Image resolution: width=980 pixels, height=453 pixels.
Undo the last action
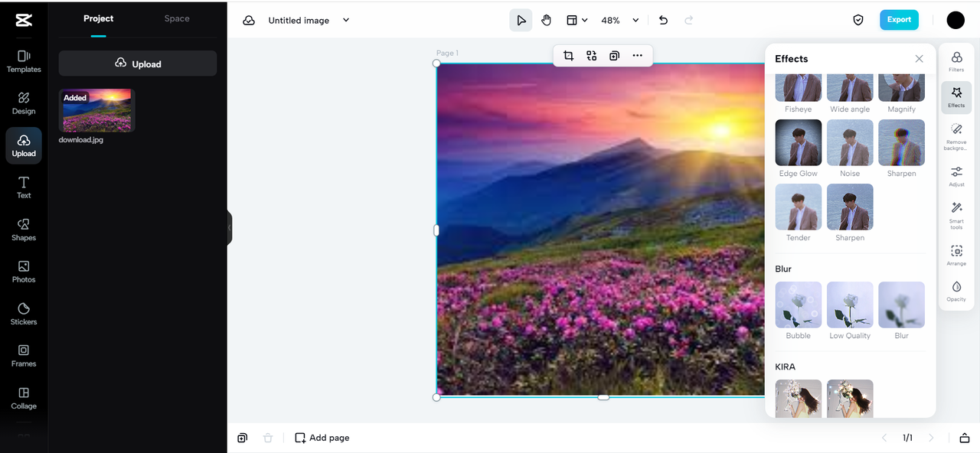pyautogui.click(x=663, y=21)
